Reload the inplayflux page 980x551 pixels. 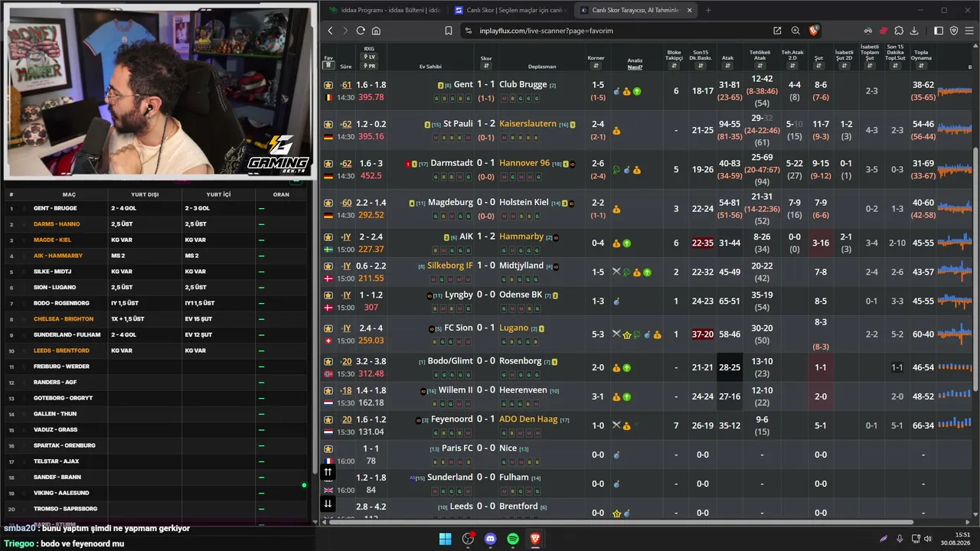[x=361, y=31]
